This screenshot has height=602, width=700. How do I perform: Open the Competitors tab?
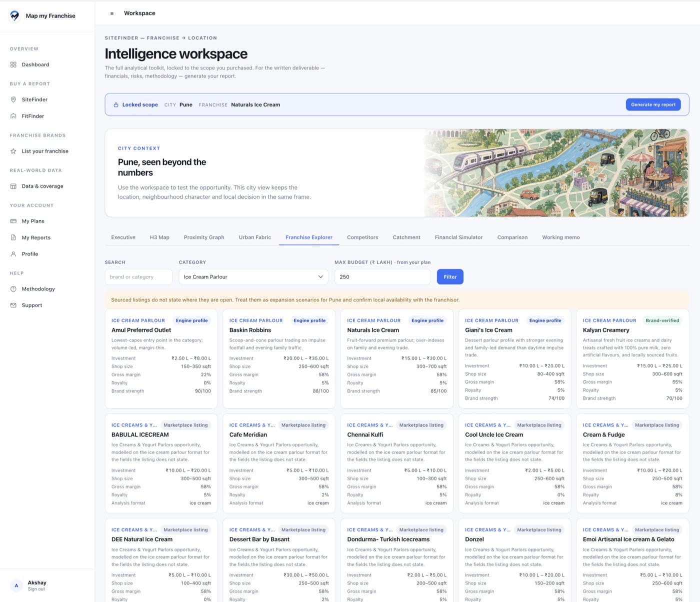(362, 237)
